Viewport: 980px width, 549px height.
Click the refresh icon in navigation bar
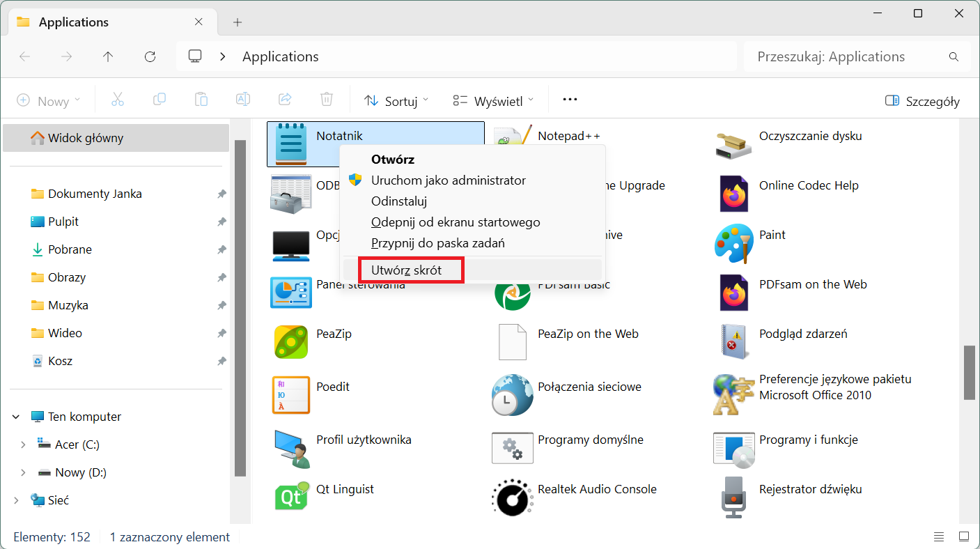pyautogui.click(x=150, y=56)
